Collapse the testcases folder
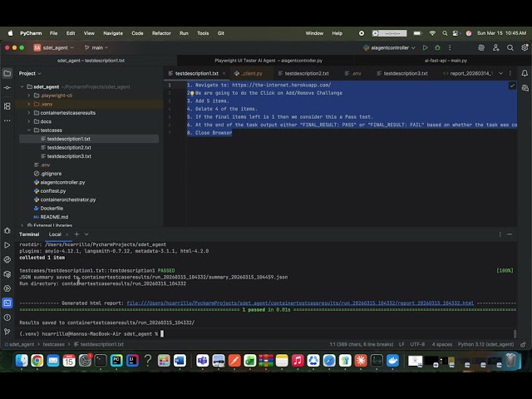The image size is (532, 399). (x=29, y=131)
